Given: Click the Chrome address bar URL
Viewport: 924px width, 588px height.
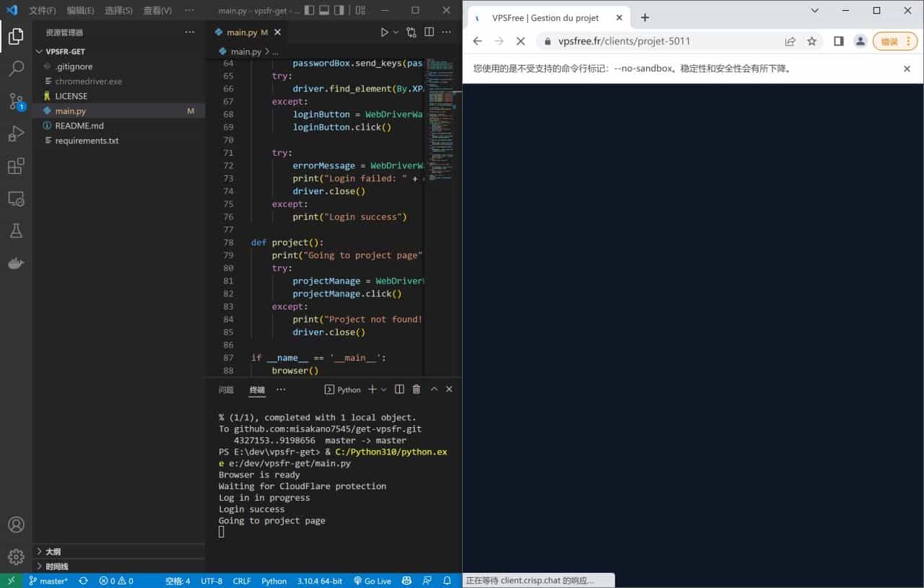Looking at the screenshot, I should [x=624, y=41].
